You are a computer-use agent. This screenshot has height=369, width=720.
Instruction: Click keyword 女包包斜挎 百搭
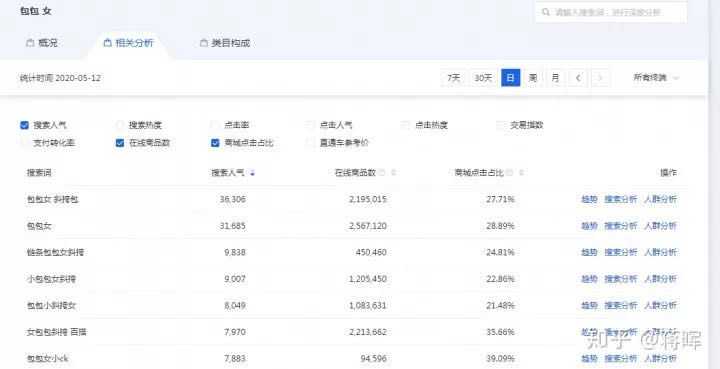[56, 332]
